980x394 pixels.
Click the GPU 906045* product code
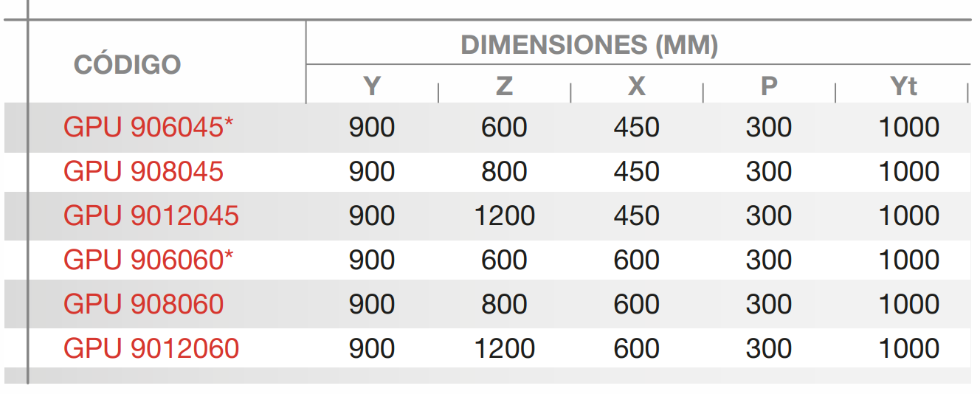click(148, 128)
